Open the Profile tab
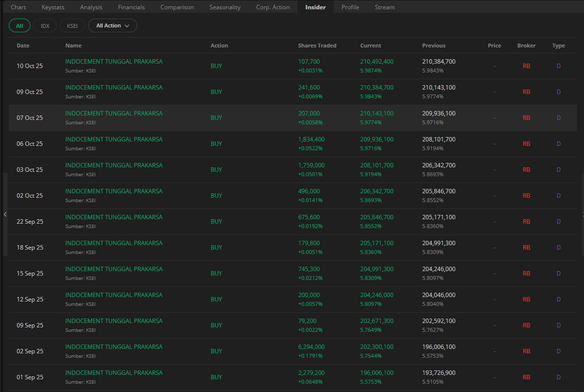Screen dimensions: 584x392 click(350, 7)
